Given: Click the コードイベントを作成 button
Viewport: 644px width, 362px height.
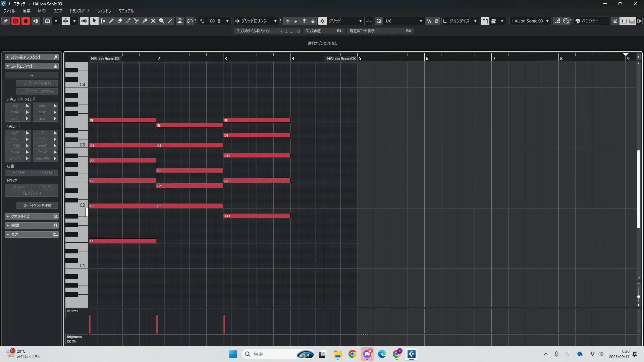Looking at the screenshot, I should click(37, 205).
